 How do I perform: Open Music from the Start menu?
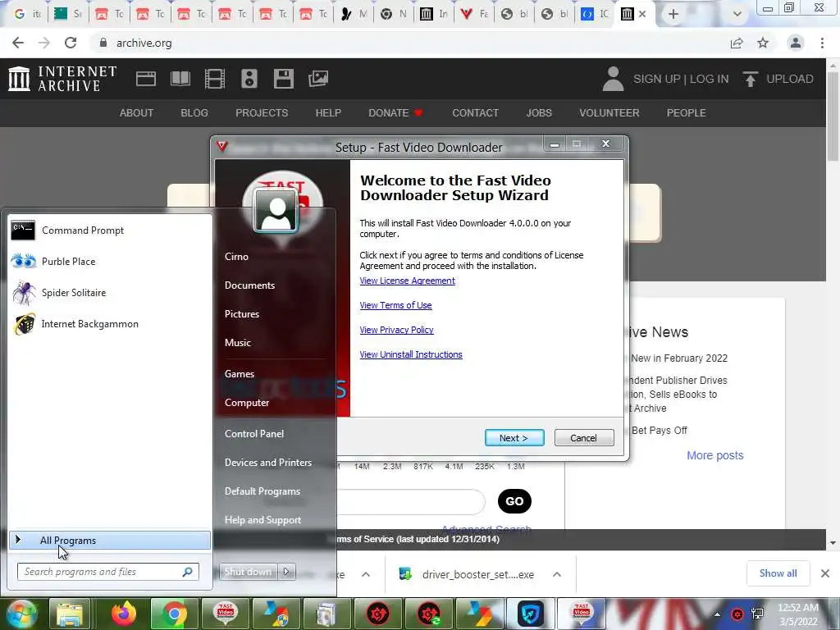click(238, 343)
